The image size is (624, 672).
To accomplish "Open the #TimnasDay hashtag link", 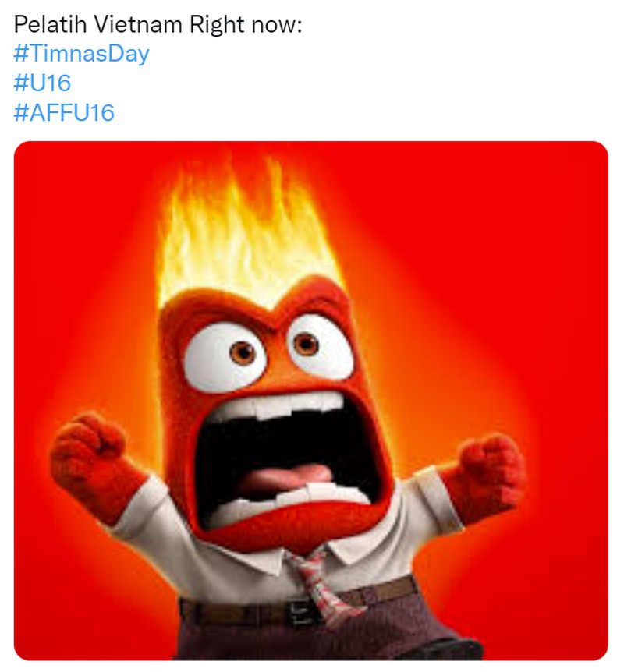I will (x=81, y=54).
